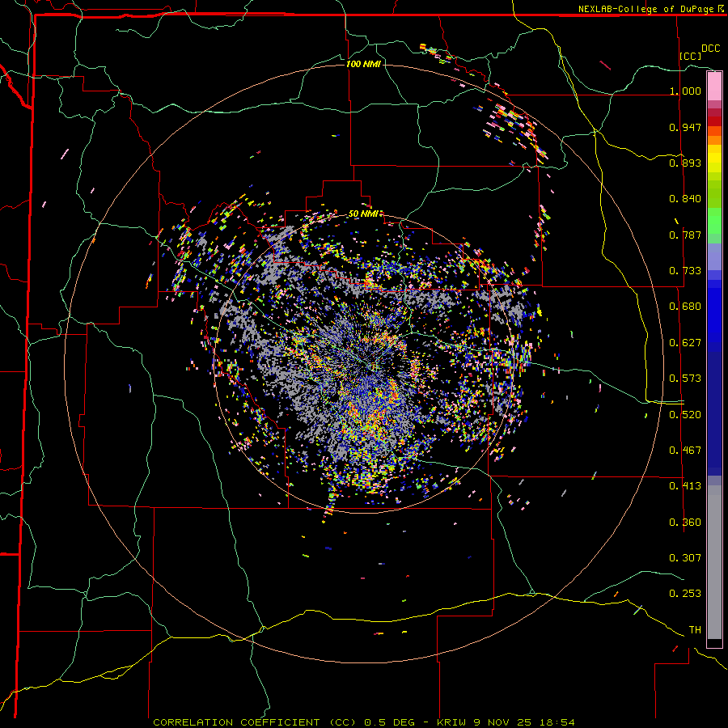This screenshot has width=728, height=728.
Task: Click the 0.360 scale value
Action: [x=685, y=523]
